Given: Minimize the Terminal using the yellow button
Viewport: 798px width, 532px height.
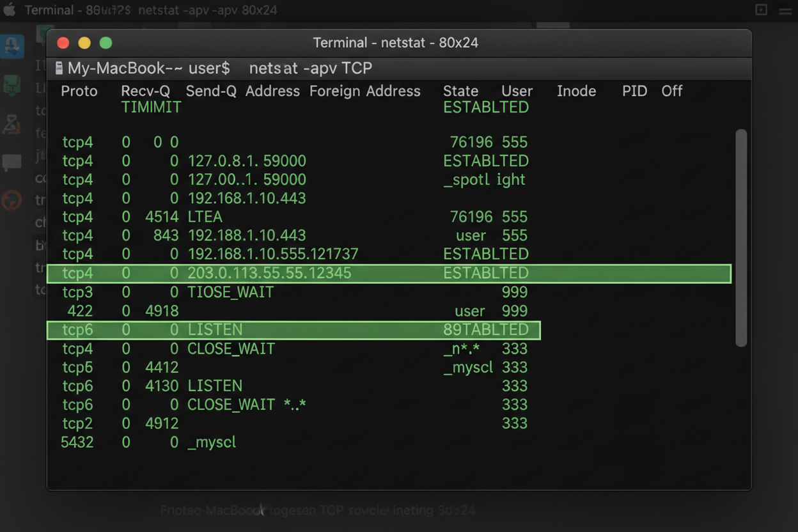Looking at the screenshot, I should [x=84, y=43].
